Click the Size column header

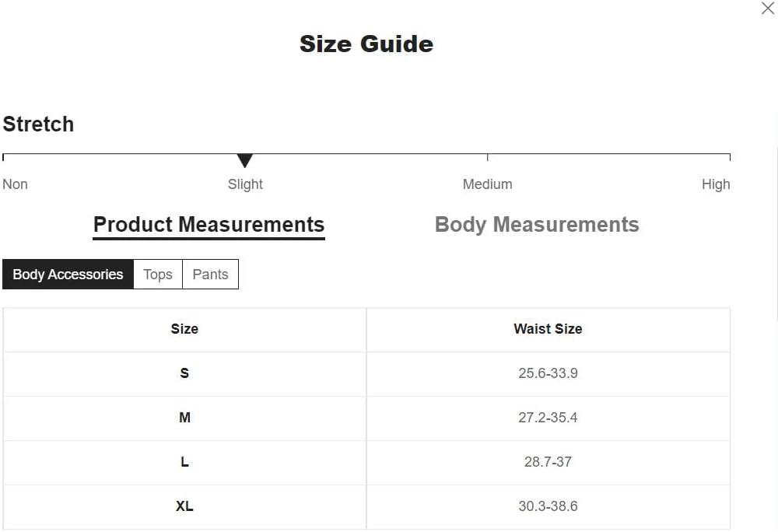click(184, 329)
